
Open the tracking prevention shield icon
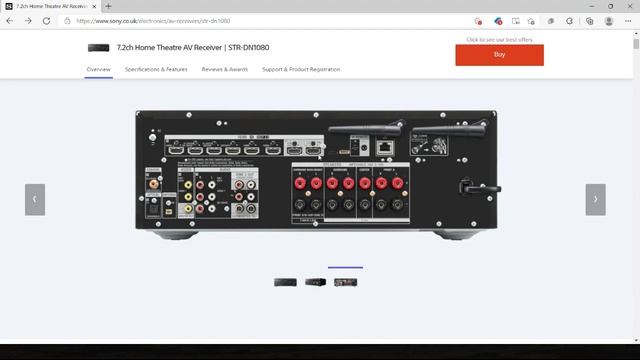pyautogui.click(x=498, y=21)
